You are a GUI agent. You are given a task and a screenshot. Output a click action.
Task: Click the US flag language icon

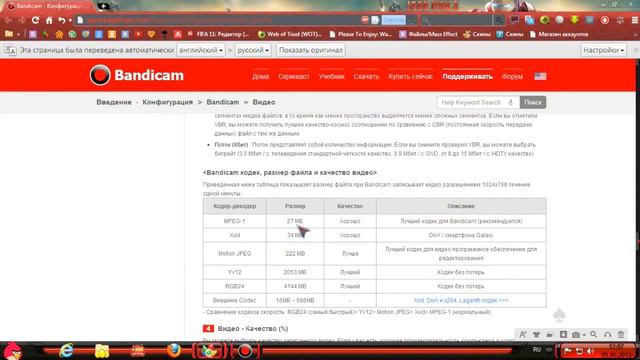point(540,76)
